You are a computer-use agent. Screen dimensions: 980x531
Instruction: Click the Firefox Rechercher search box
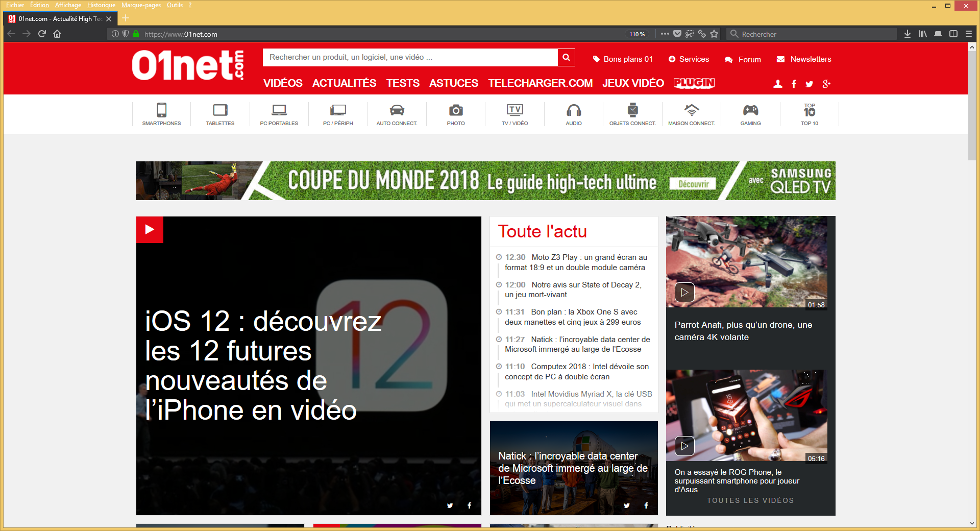(x=812, y=34)
